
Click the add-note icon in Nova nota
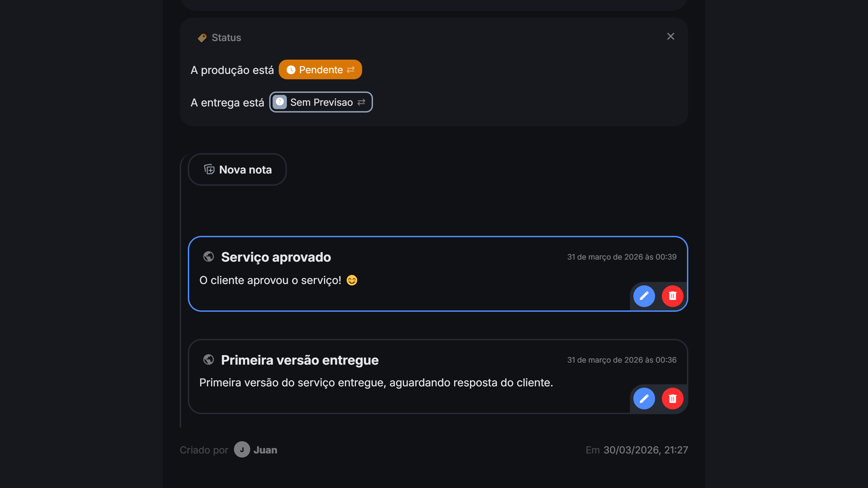pyautogui.click(x=209, y=169)
